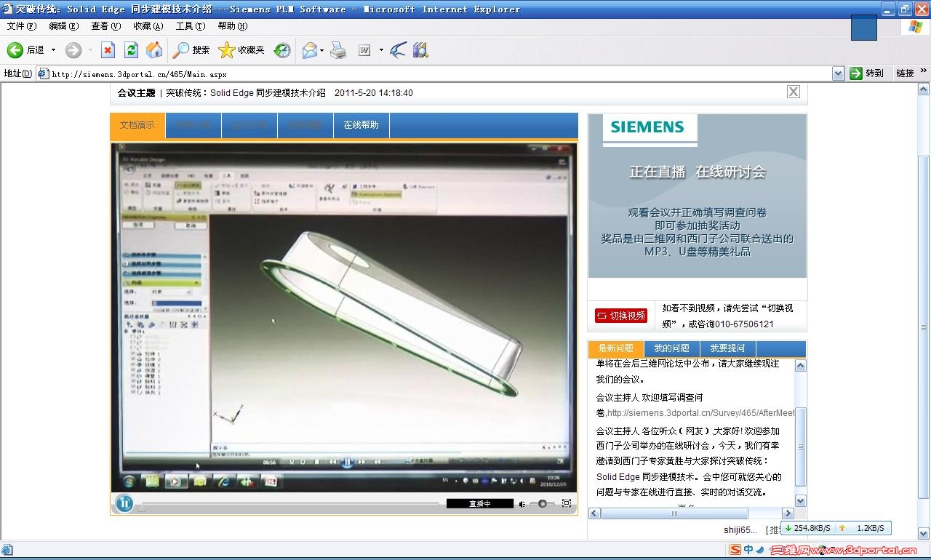
Task: Open the View (查看) menu
Action: click(x=105, y=26)
